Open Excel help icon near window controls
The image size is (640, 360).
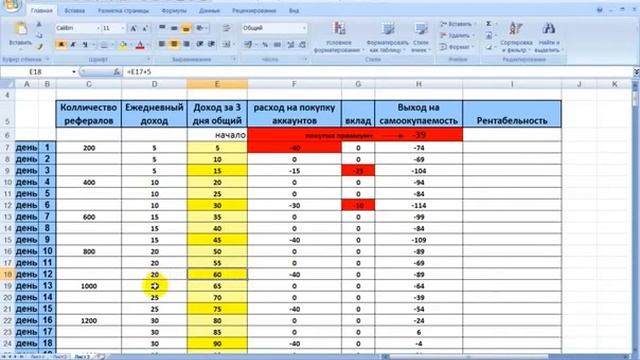coord(600,10)
